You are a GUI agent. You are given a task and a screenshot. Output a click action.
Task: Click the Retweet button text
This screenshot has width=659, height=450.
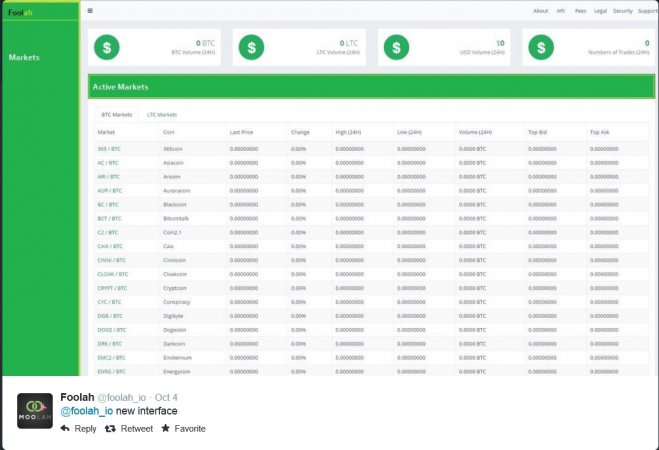pyautogui.click(x=137, y=429)
